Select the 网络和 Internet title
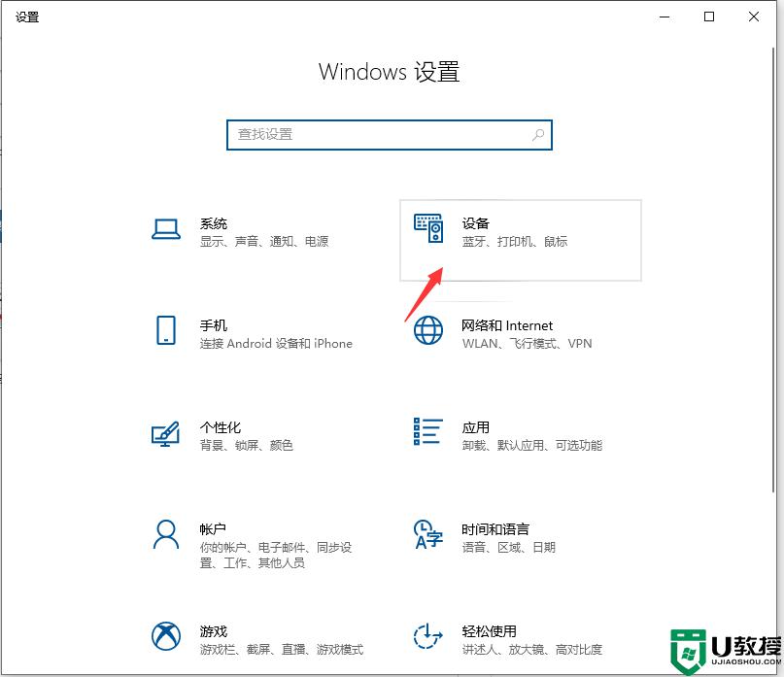This screenshot has width=784, height=677. click(507, 325)
